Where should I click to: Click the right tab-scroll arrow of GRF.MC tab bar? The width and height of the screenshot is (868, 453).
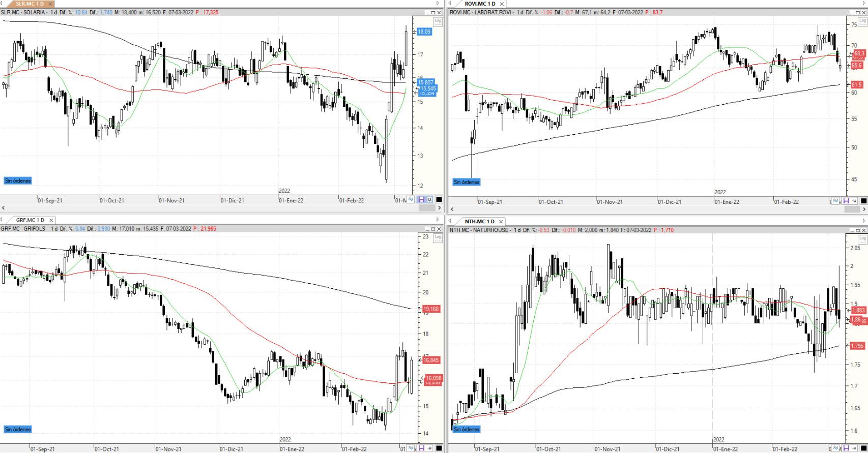point(438,220)
